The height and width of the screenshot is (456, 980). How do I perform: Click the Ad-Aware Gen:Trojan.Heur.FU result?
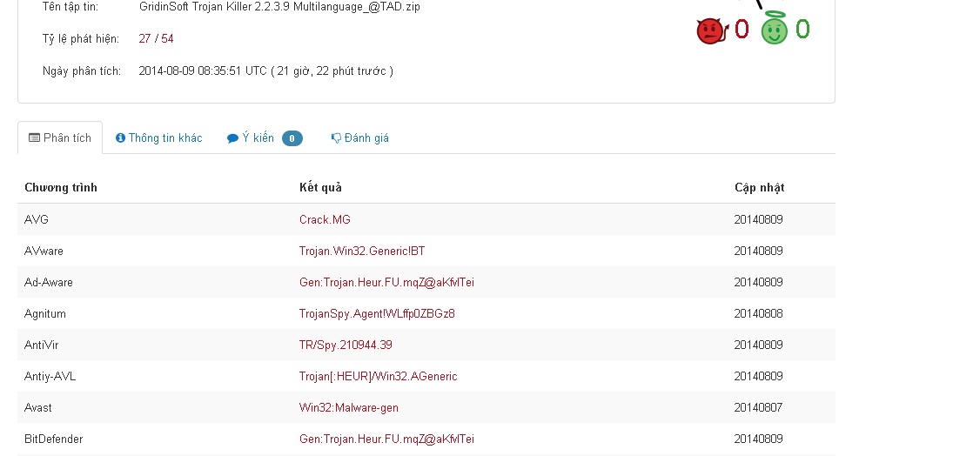coord(387,282)
